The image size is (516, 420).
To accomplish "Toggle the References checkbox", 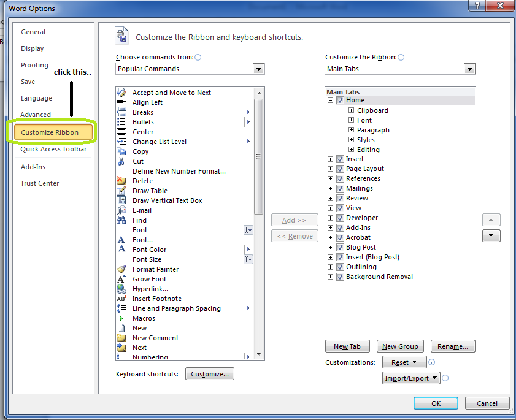I will 341,178.
